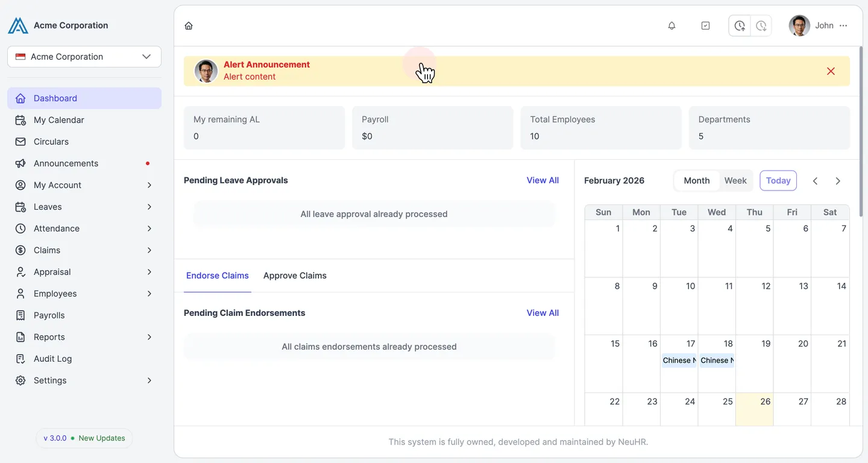Click the Payroll $0 card
Screen dimensions: 868x463
click(433, 128)
